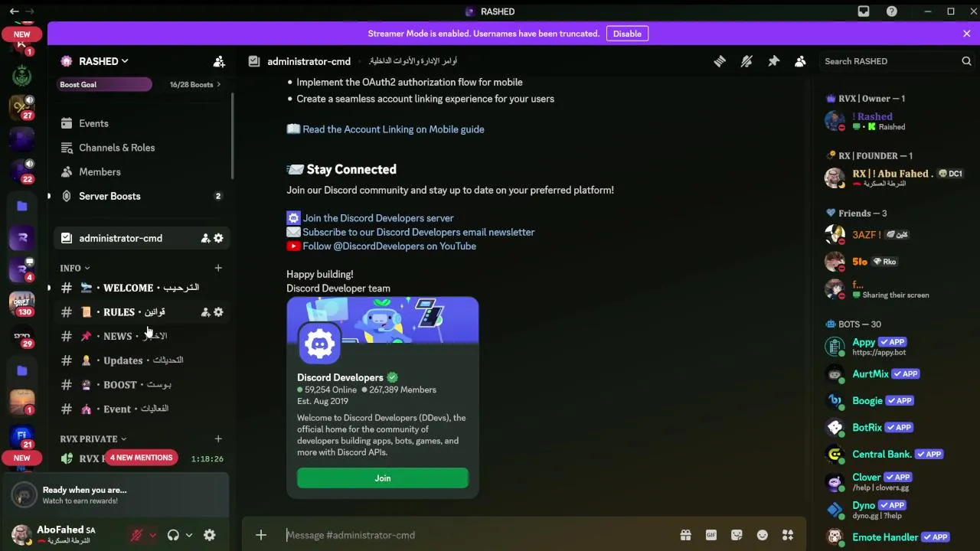This screenshot has height=551, width=980.
Task: Dismiss the Streamer Mode banner
Action: point(966,34)
